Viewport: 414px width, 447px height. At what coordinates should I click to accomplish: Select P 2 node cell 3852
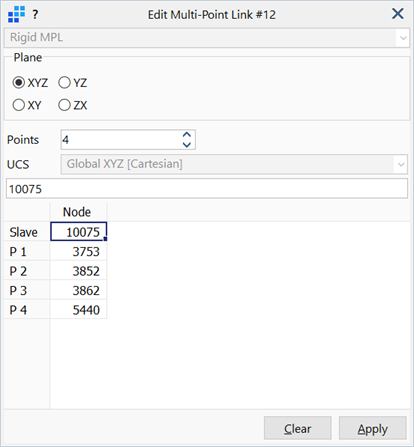[78, 271]
